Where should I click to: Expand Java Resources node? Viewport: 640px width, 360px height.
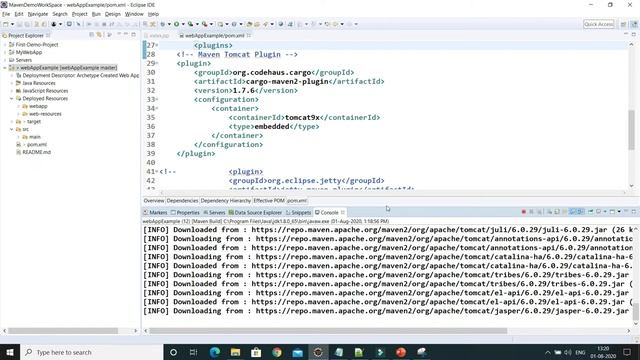11,83
